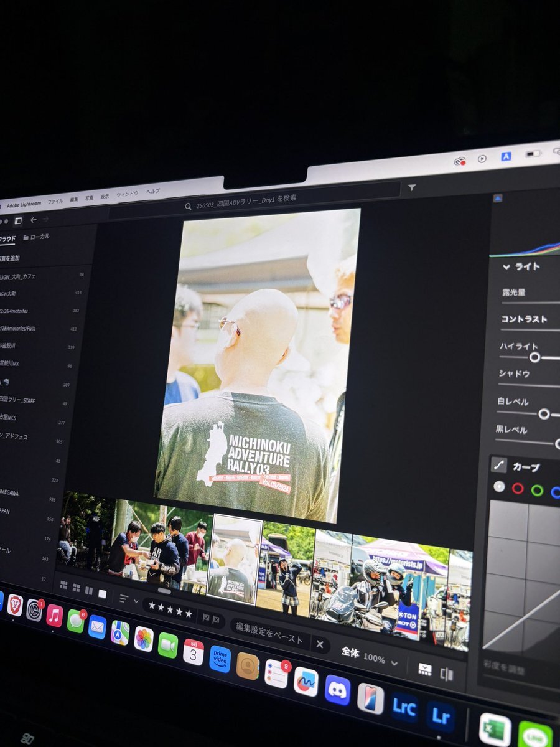Adjust the 露光量 slider track
Viewport: 560px width, 747px height.
[530, 304]
